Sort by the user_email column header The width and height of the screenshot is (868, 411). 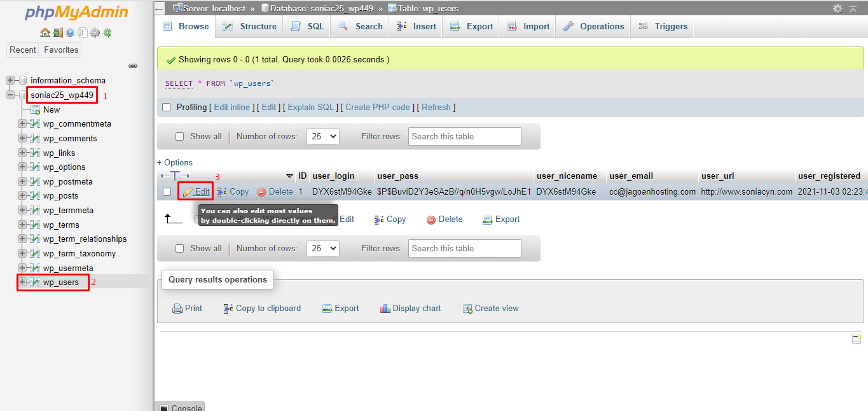631,176
